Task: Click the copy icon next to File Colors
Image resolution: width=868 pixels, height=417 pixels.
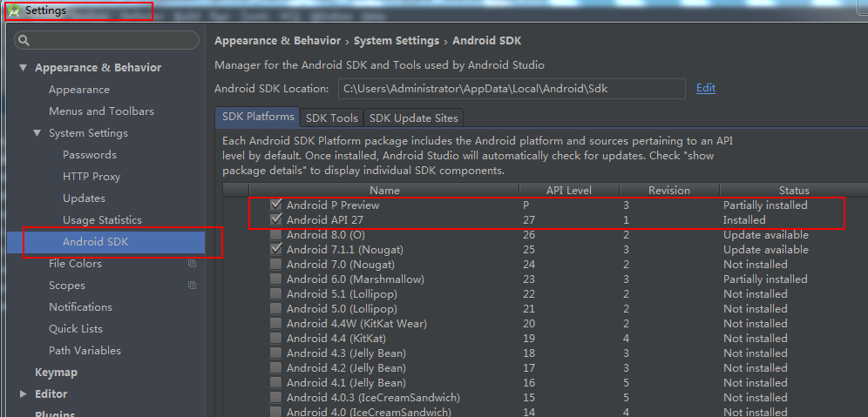Action: [192, 264]
